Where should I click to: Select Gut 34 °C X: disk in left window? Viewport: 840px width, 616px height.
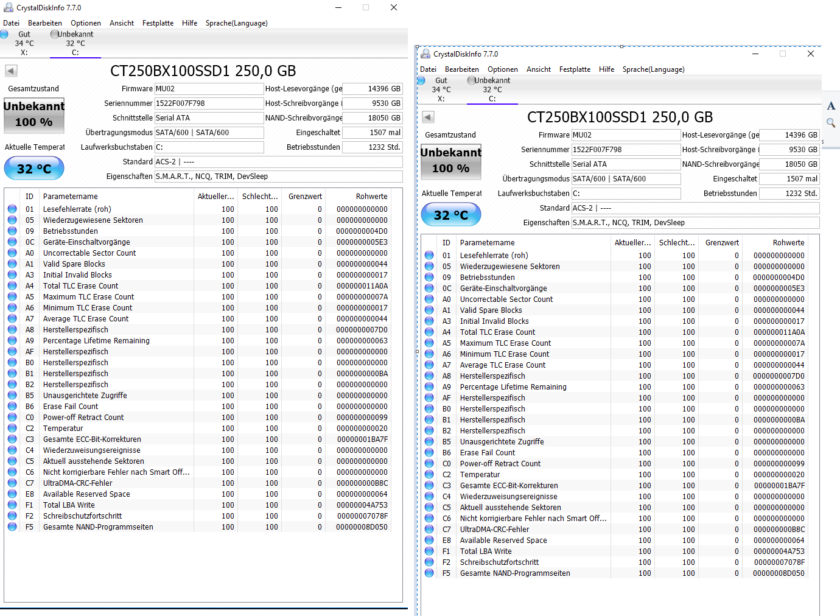(x=24, y=43)
